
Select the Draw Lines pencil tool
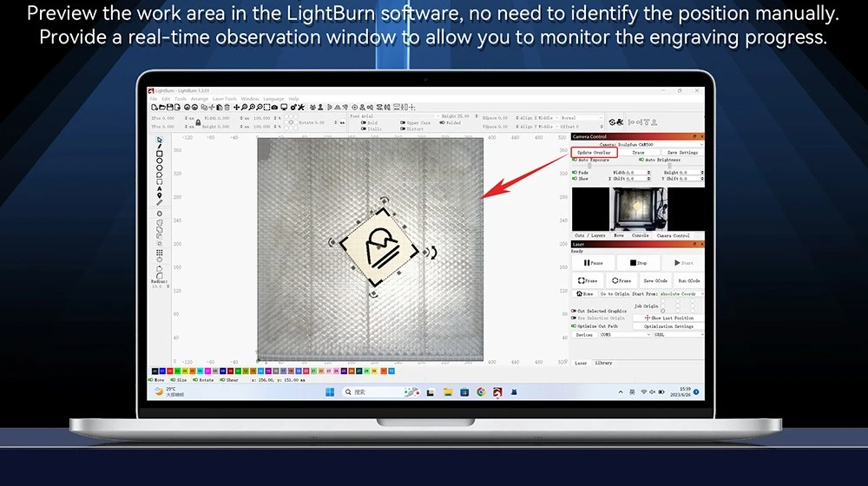[160, 147]
